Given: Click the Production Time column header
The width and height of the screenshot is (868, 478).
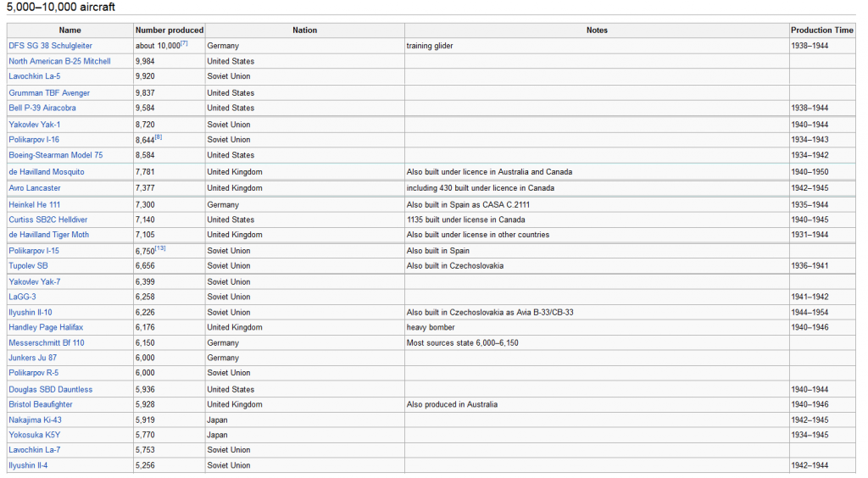Looking at the screenshot, I should (822, 31).
